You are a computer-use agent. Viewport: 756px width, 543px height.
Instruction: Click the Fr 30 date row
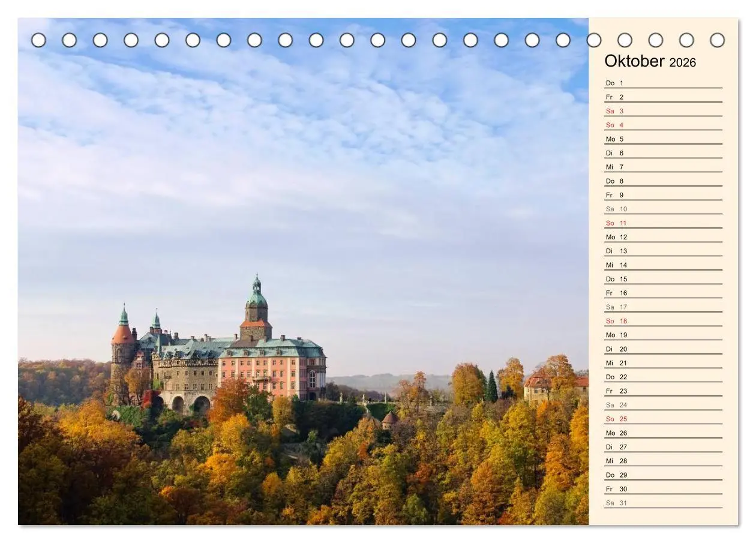coord(663,489)
